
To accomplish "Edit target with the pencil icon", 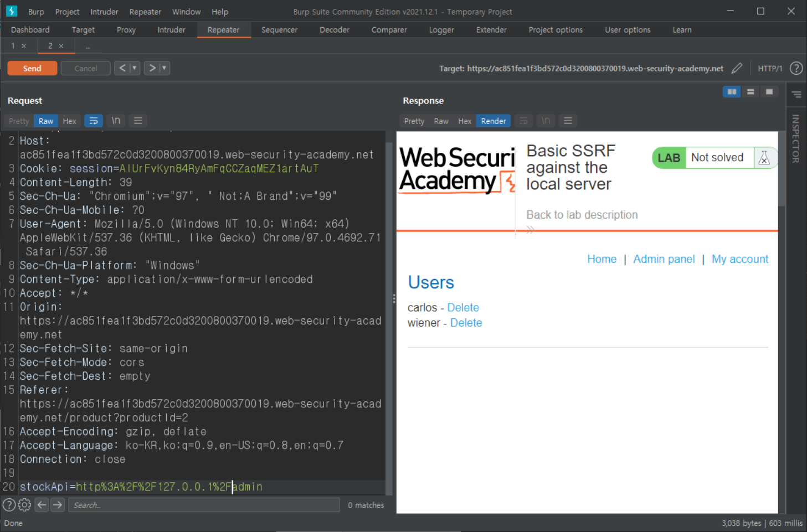I will 737,68.
